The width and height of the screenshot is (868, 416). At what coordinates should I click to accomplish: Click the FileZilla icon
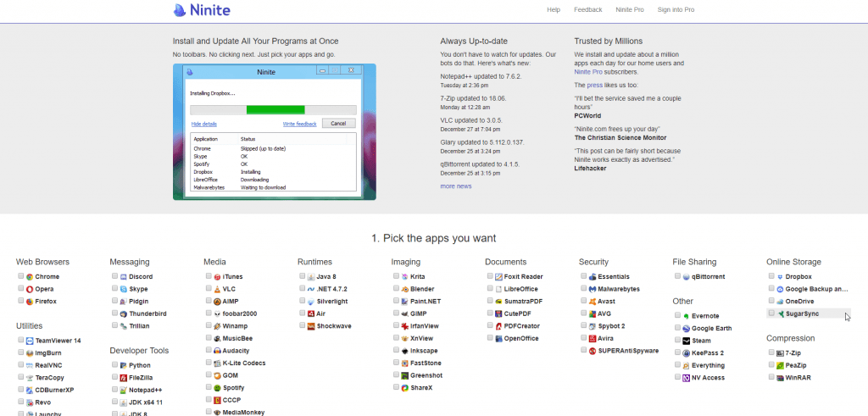click(124, 378)
